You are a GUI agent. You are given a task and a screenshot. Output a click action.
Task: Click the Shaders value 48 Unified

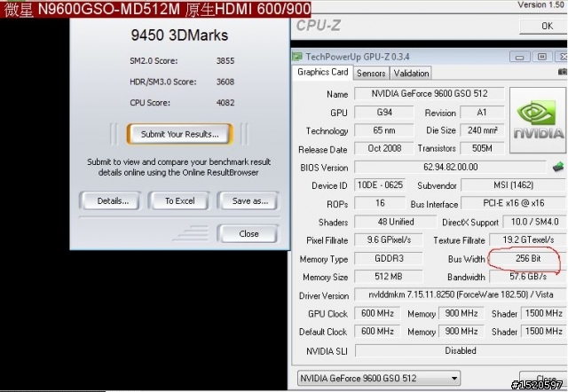(x=395, y=222)
